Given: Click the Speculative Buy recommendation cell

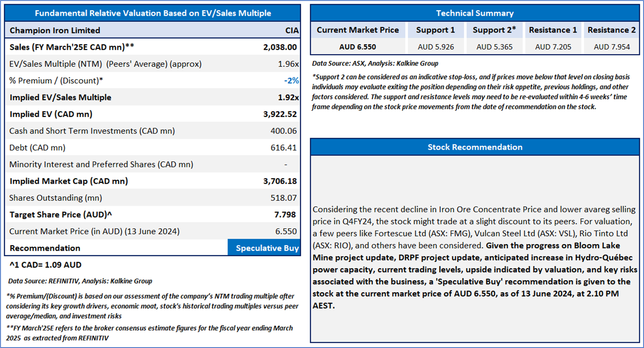Looking at the screenshot, I should 264,248.
